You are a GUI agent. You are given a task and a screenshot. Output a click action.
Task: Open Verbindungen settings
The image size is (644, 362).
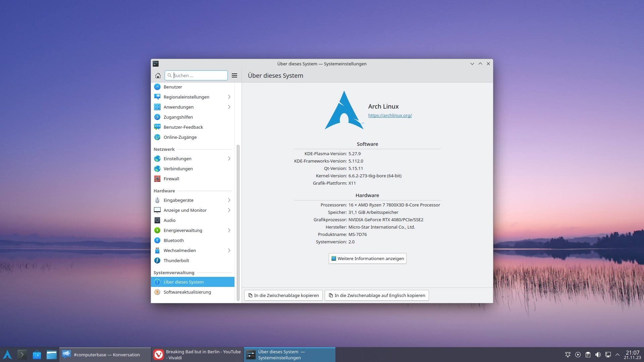193,169
